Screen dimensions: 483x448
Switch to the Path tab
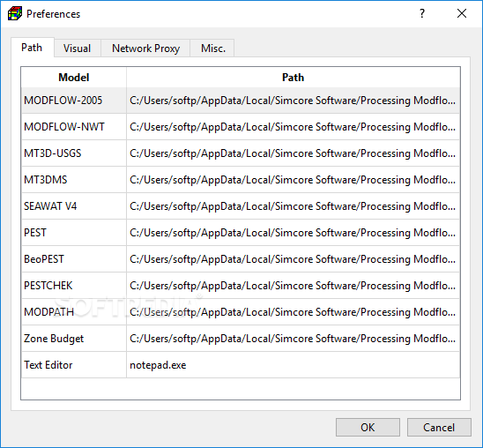[33, 48]
